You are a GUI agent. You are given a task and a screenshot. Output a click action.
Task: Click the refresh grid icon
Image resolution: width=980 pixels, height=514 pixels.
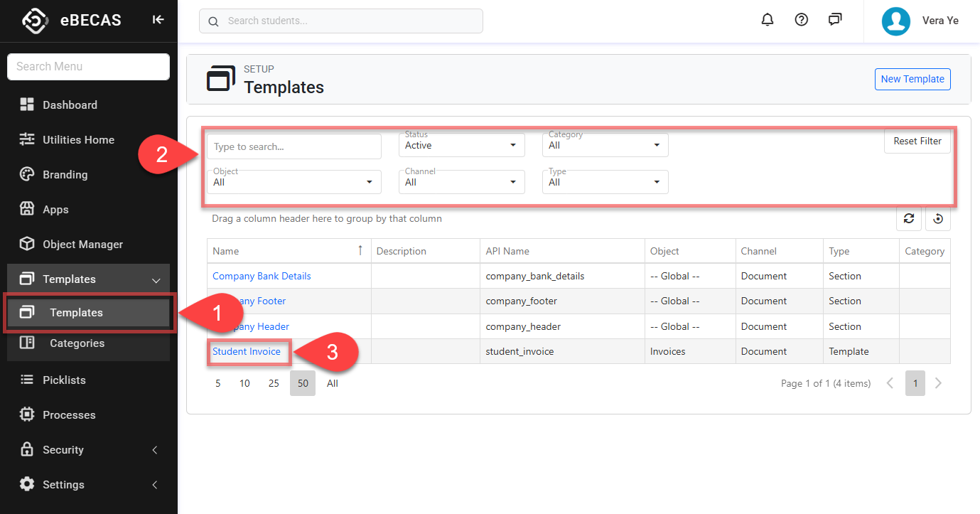[909, 219]
